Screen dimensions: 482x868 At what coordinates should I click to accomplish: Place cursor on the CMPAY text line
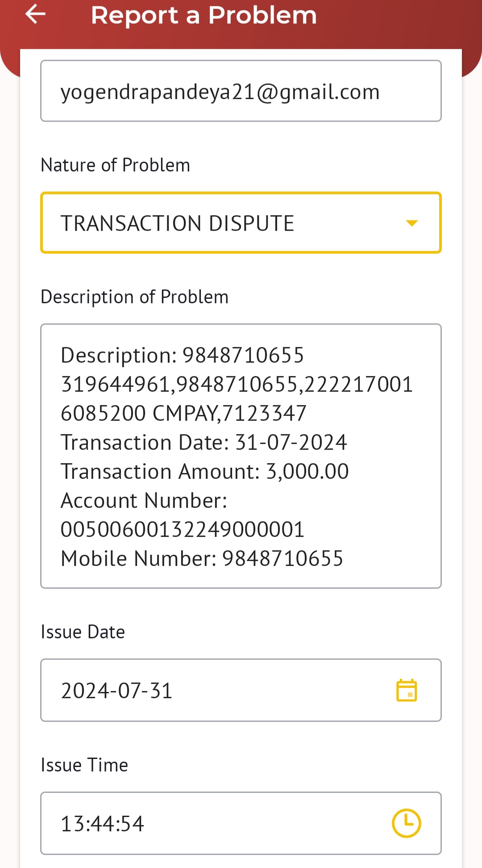(x=184, y=414)
